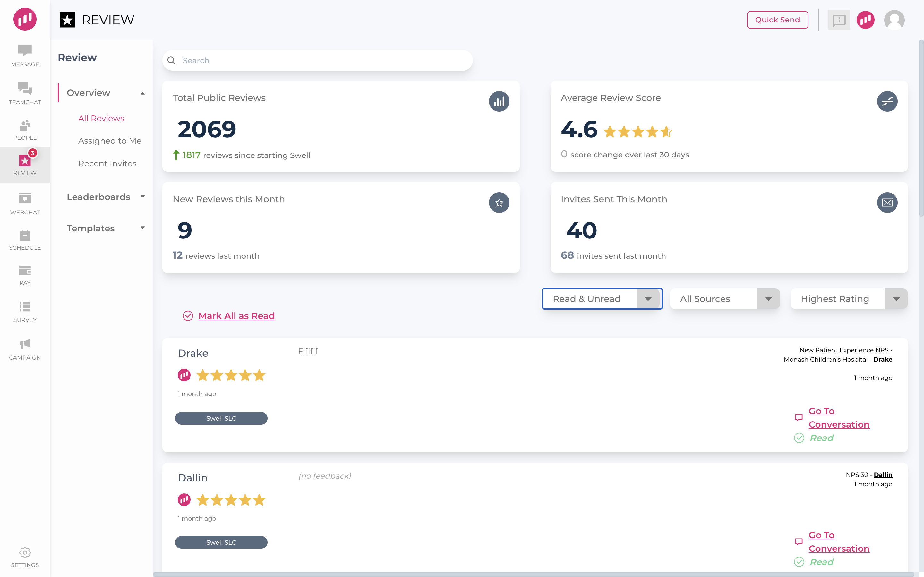The width and height of the screenshot is (924, 577).
Task: Click the New Reviews star icon
Action: click(x=499, y=203)
